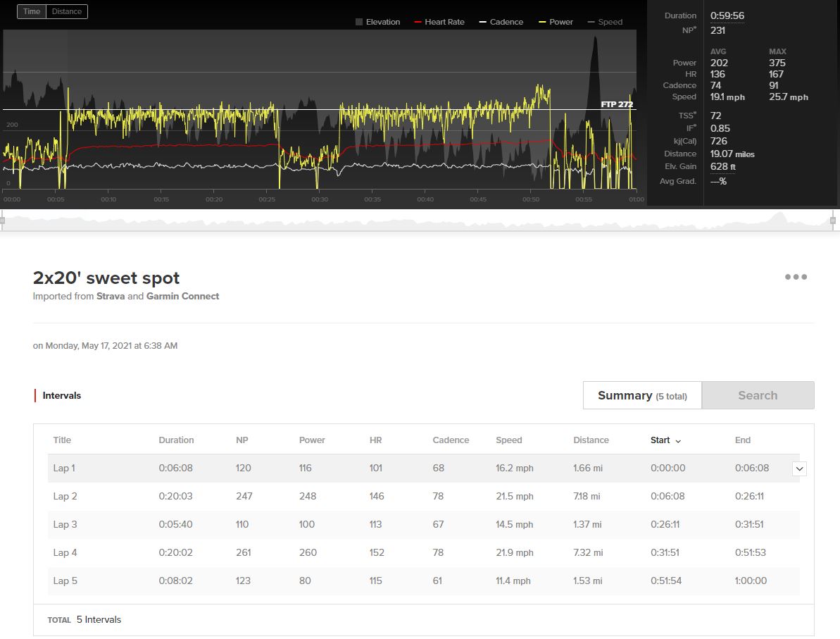Hide the Cadence line via legend

[501, 22]
